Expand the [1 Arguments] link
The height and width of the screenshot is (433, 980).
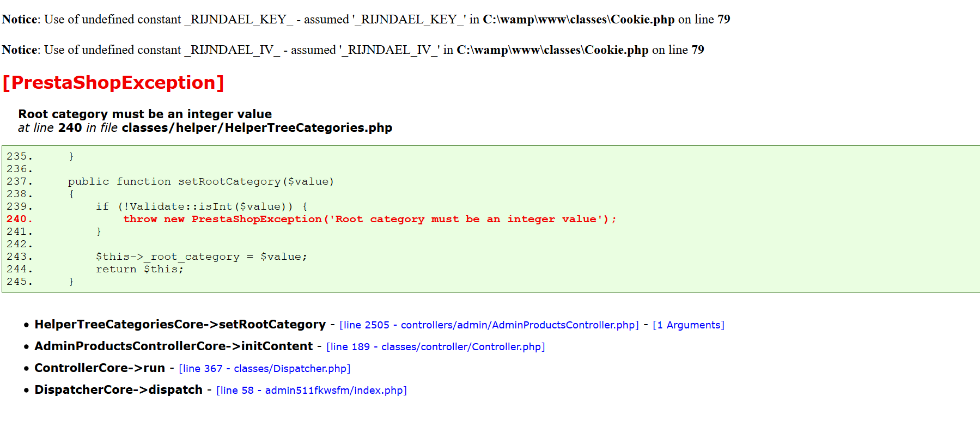[x=689, y=325]
